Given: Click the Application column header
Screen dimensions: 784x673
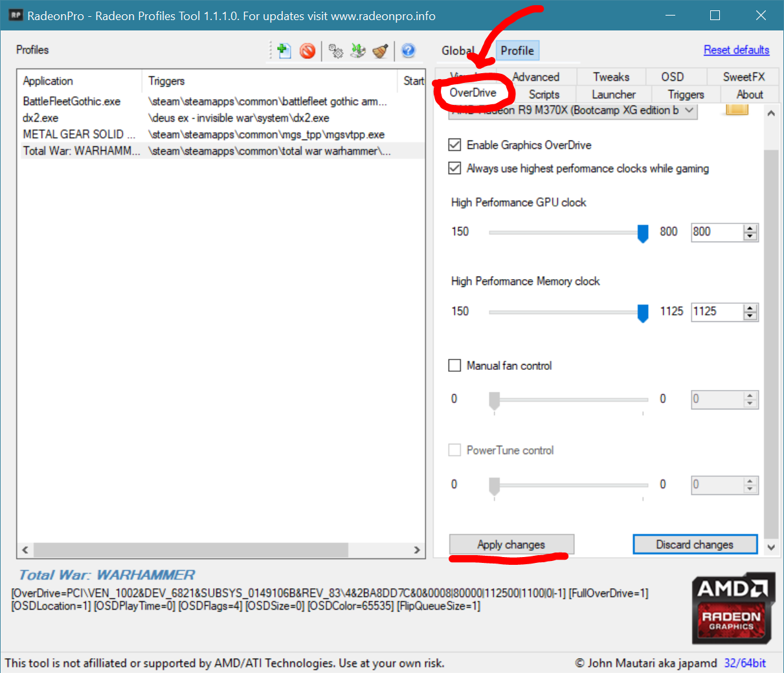Looking at the screenshot, I should [80, 81].
